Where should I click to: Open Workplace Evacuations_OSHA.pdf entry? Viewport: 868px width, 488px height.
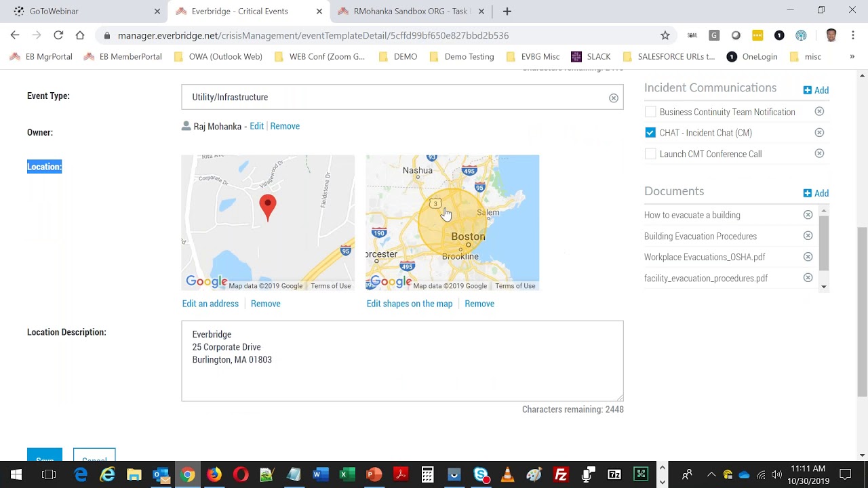[705, 257]
